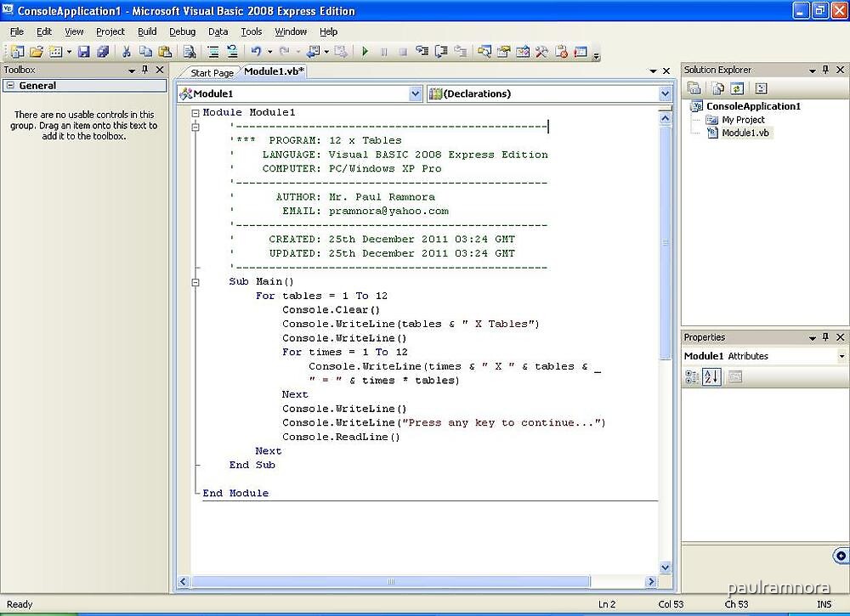
Task: Open the Module1 class dropdown
Action: (x=415, y=94)
